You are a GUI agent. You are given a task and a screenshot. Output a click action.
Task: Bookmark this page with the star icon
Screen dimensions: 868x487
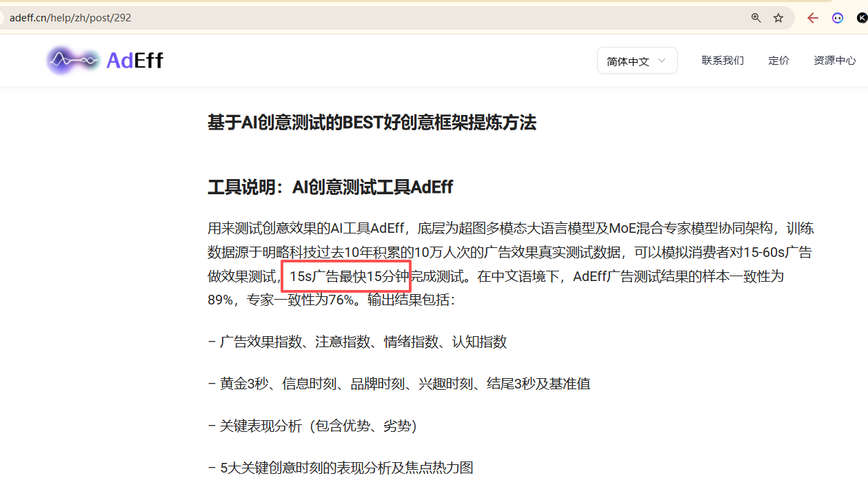point(778,18)
